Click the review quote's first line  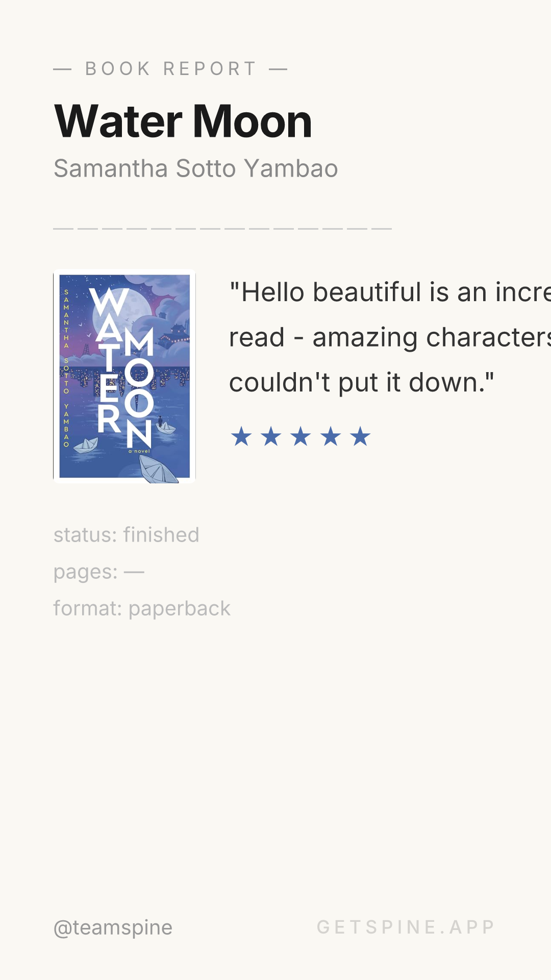tap(390, 292)
